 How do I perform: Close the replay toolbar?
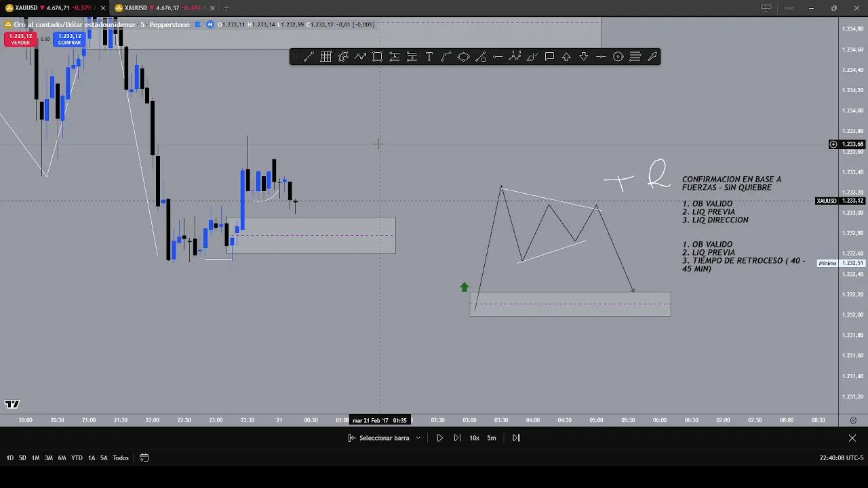(852, 438)
